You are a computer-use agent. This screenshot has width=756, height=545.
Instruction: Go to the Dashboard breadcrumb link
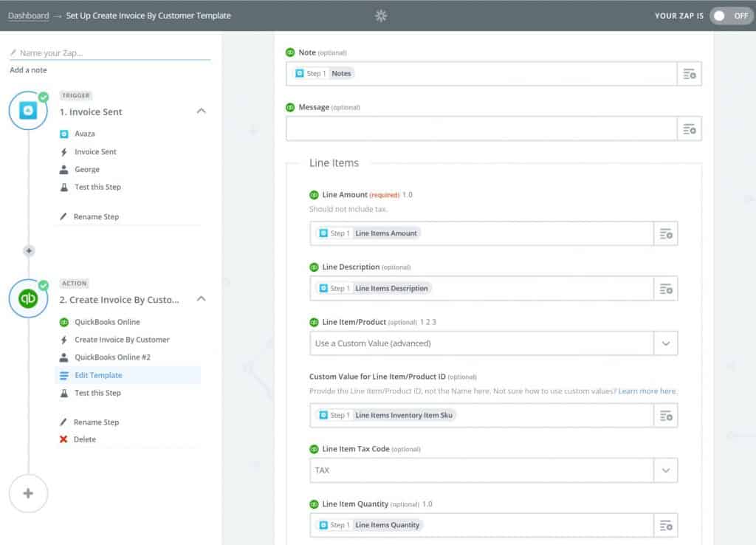tap(29, 16)
